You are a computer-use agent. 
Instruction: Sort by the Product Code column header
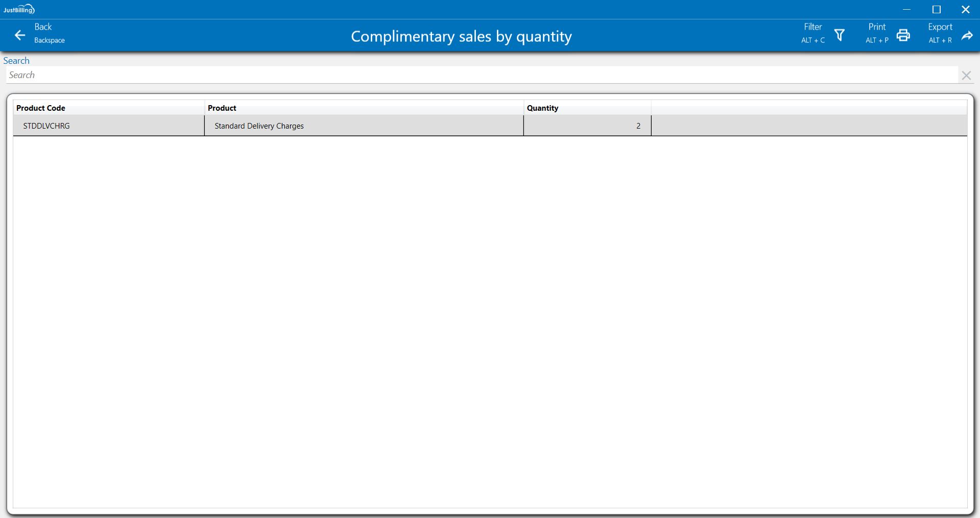coord(41,108)
